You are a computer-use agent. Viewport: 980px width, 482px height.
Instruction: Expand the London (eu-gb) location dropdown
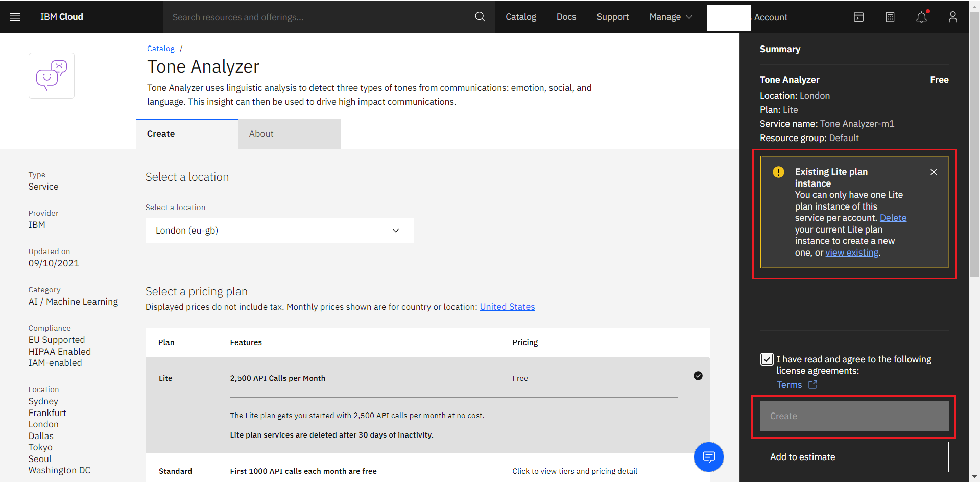(279, 231)
